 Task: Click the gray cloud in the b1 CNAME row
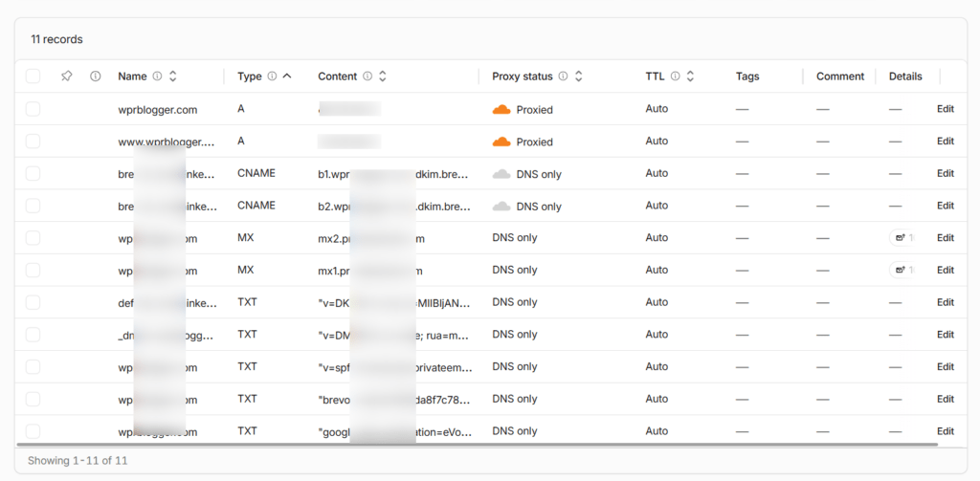pos(501,174)
